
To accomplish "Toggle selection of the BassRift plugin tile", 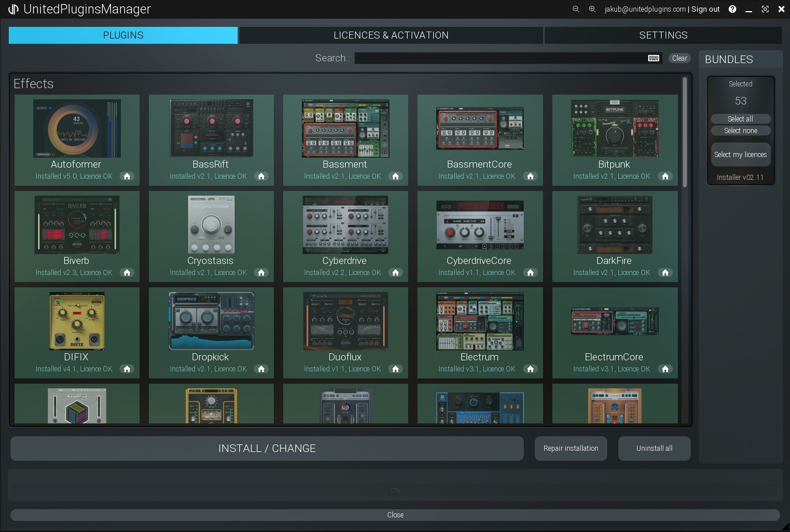I will [x=211, y=130].
